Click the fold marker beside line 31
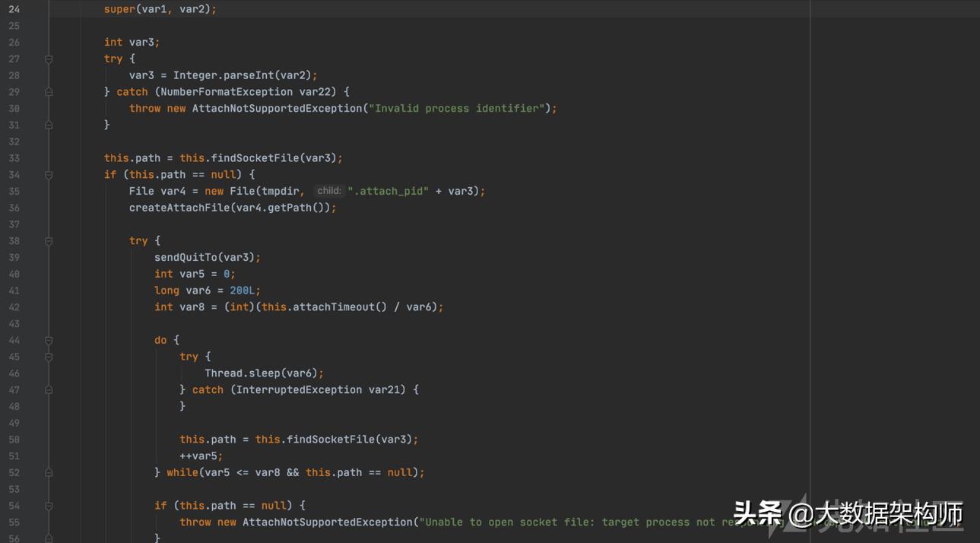980x543 pixels. click(48, 124)
